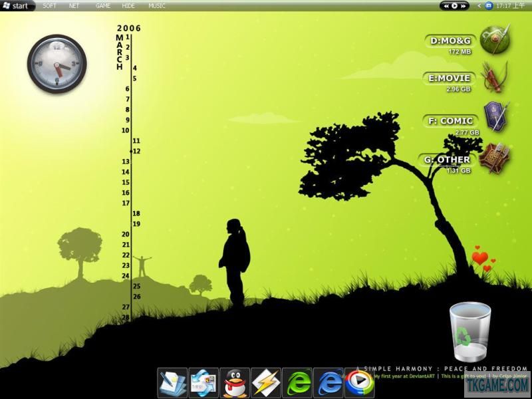Launch Winamp lightning icon in dock

pos(266,383)
